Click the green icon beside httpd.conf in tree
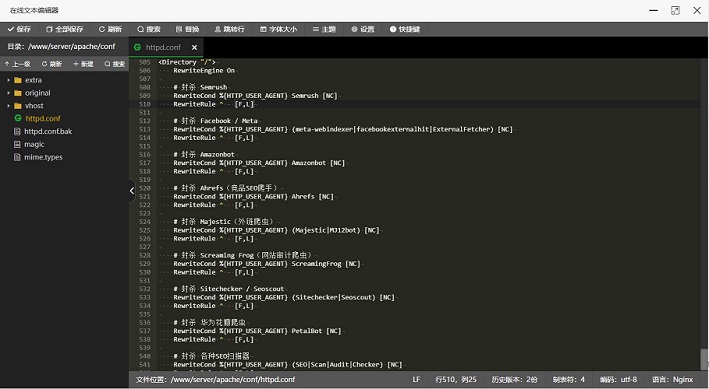Screen dimensions: 709x389 [x=18, y=119]
